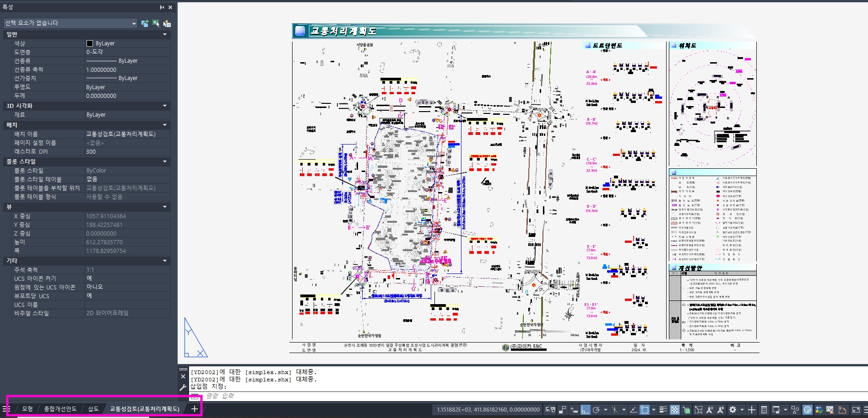This screenshot has width=868, height=418.
Task: Collapse the 3D 시각화 section
Action: 165,106
